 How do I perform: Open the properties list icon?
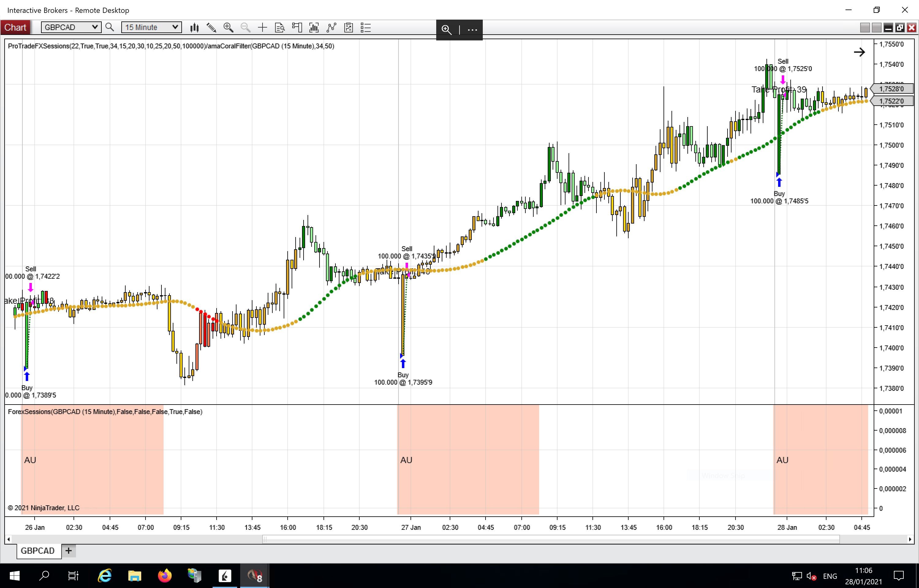365,28
